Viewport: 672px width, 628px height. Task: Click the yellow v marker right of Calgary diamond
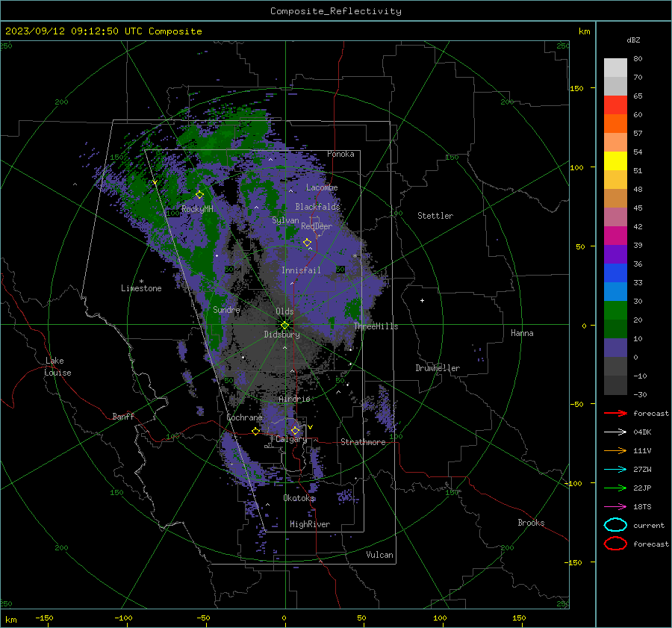[x=310, y=427]
